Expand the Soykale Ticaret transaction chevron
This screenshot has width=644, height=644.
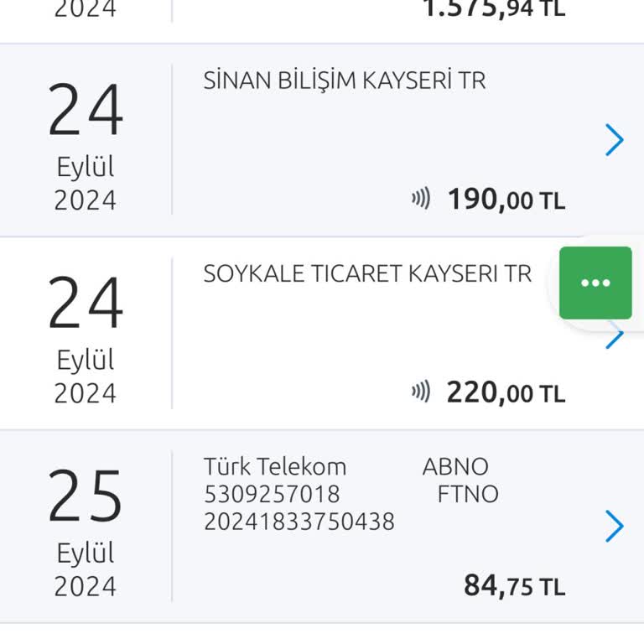[615, 335]
